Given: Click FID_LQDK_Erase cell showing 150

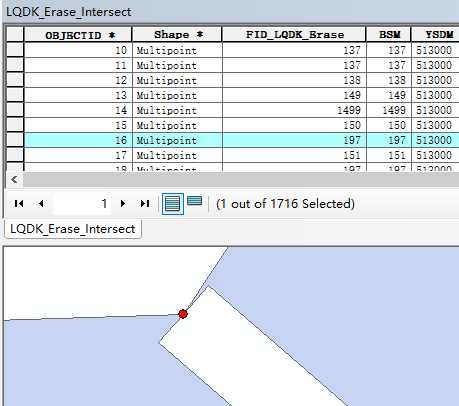Looking at the screenshot, I should (294, 125).
